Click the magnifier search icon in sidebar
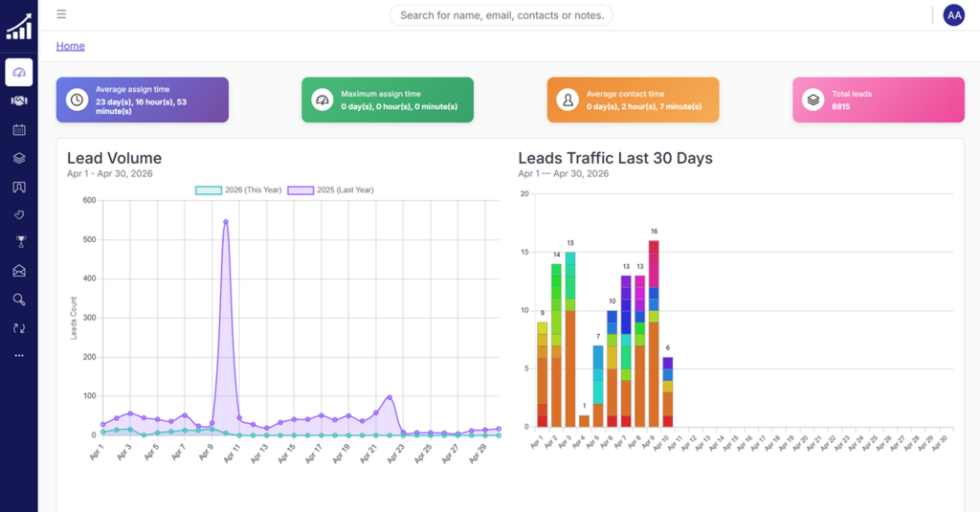This screenshot has height=512, width=980. [x=19, y=300]
